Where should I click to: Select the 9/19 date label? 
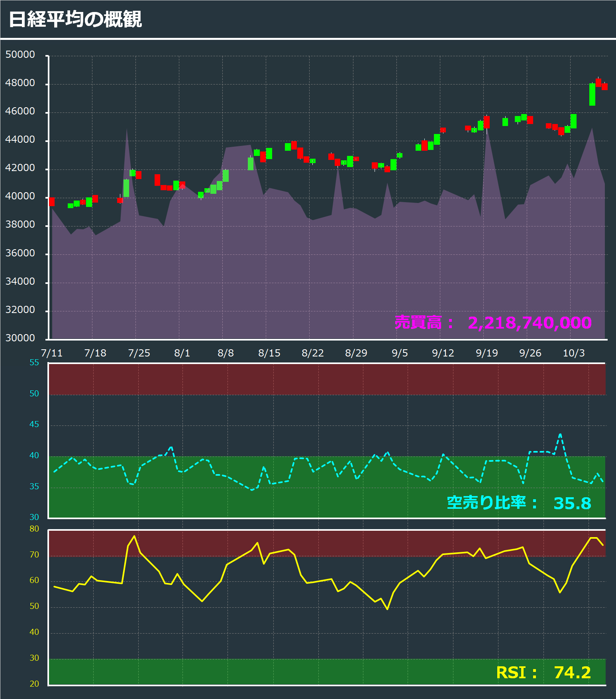(487, 353)
